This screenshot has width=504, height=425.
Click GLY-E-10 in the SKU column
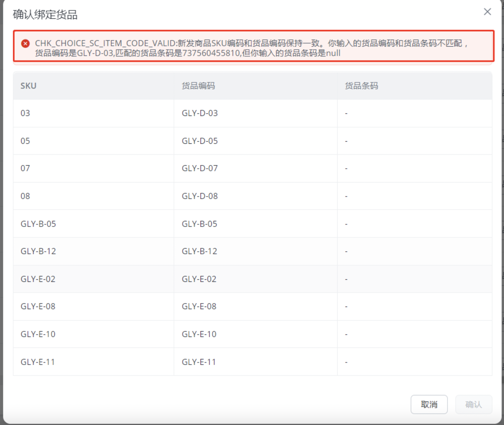click(38, 334)
